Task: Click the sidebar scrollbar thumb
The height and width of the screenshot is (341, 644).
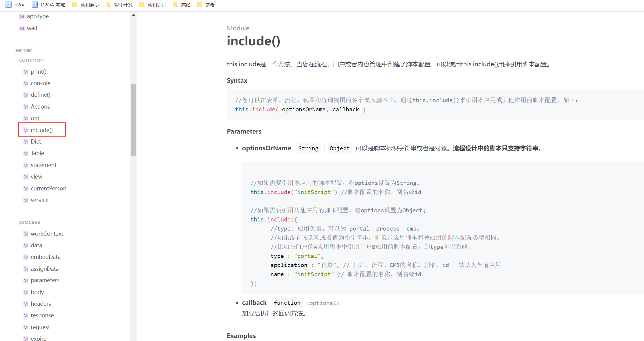Action: click(x=133, y=120)
